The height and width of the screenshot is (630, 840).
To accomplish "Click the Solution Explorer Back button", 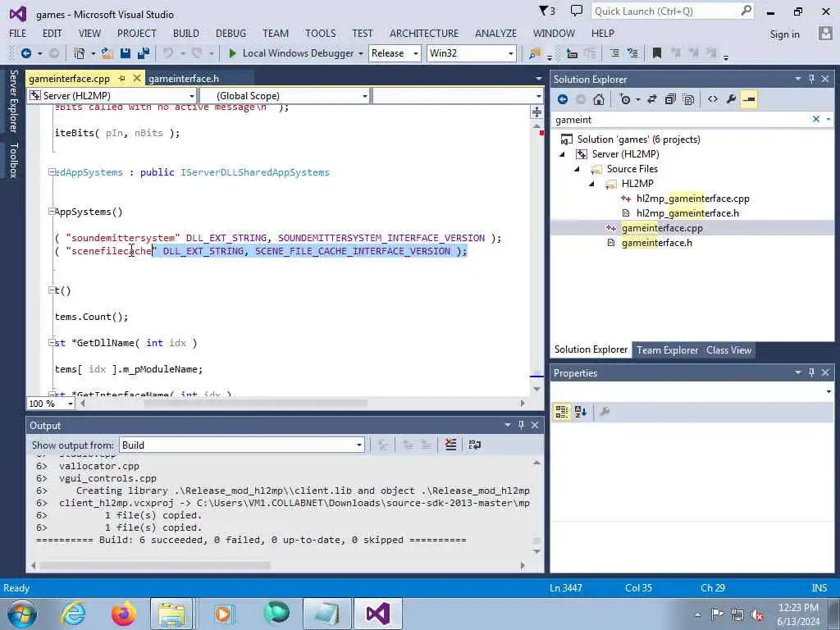I will click(563, 99).
